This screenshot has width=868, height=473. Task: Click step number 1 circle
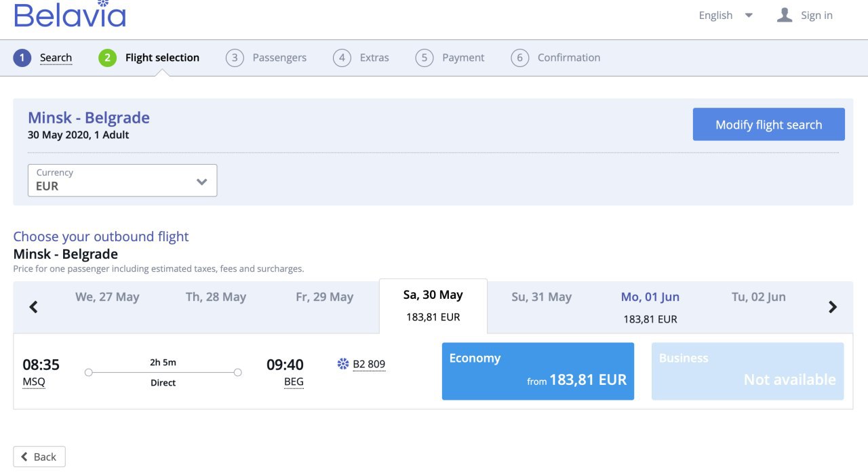[22, 58]
